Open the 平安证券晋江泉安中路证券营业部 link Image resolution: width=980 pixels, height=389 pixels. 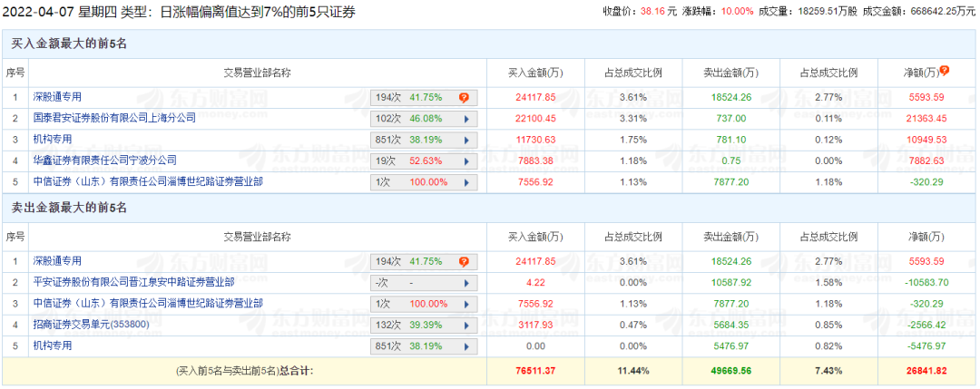133,283
